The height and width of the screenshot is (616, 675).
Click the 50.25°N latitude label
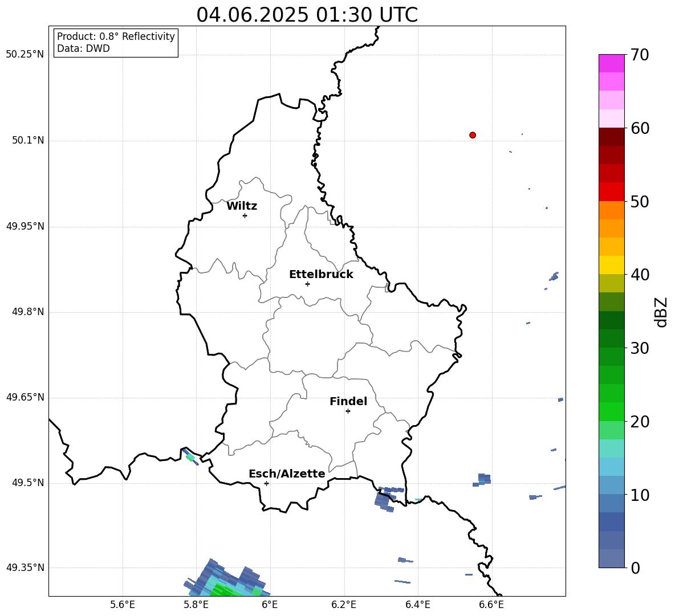(x=25, y=55)
